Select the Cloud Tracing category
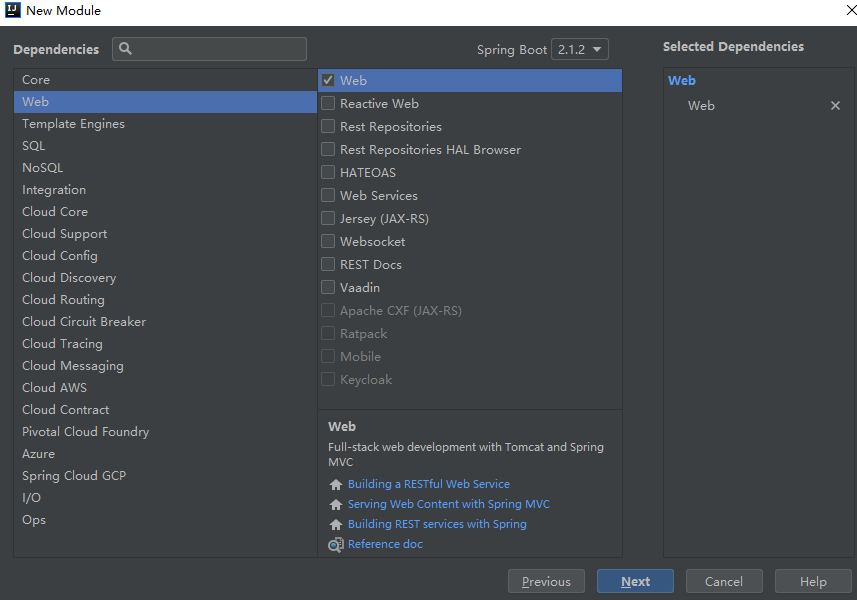 165,344
